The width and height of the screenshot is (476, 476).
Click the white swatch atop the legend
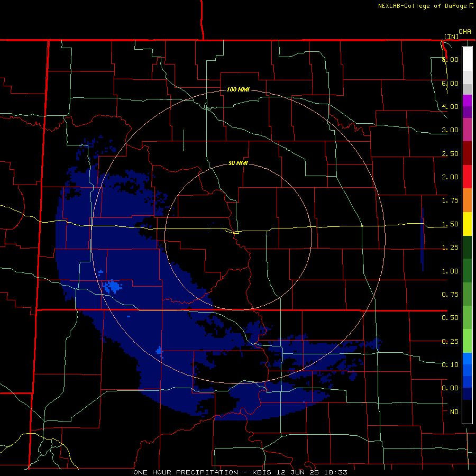pos(467,59)
